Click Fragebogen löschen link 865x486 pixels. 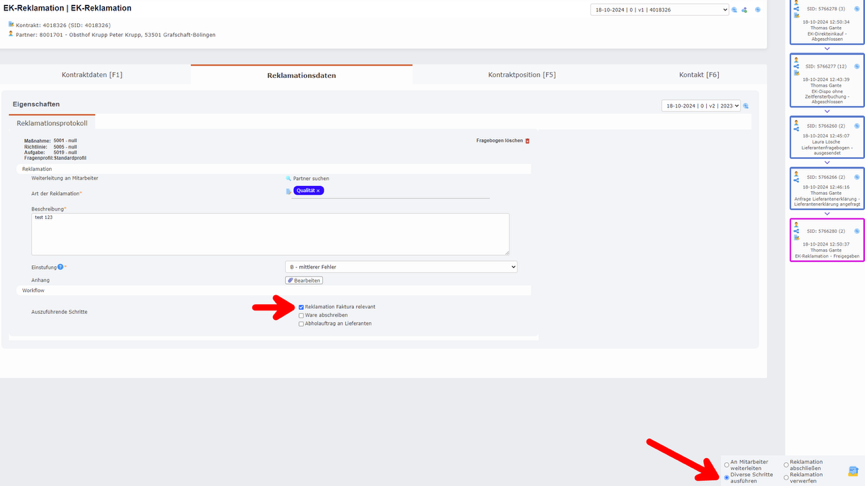[499, 141]
